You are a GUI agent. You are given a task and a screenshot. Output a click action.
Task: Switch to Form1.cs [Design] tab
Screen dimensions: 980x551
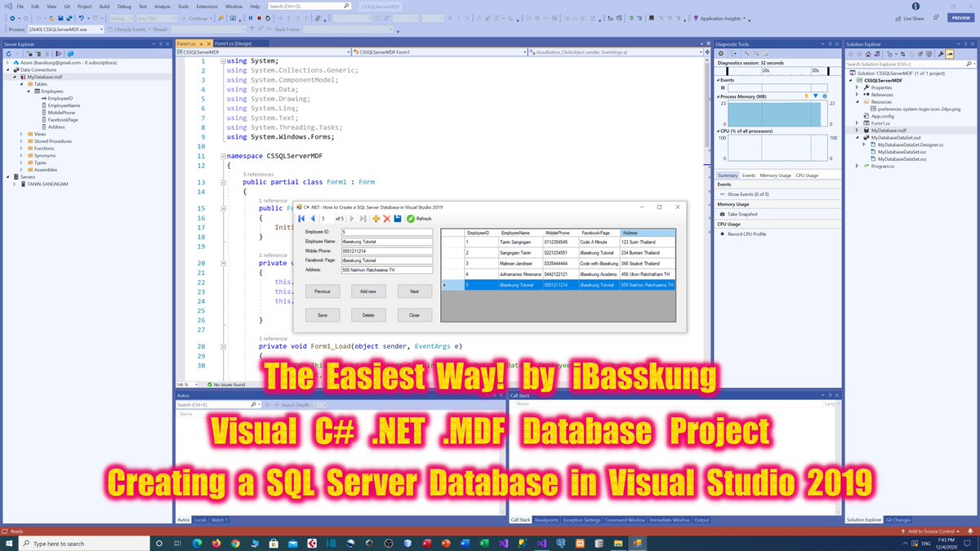[234, 43]
